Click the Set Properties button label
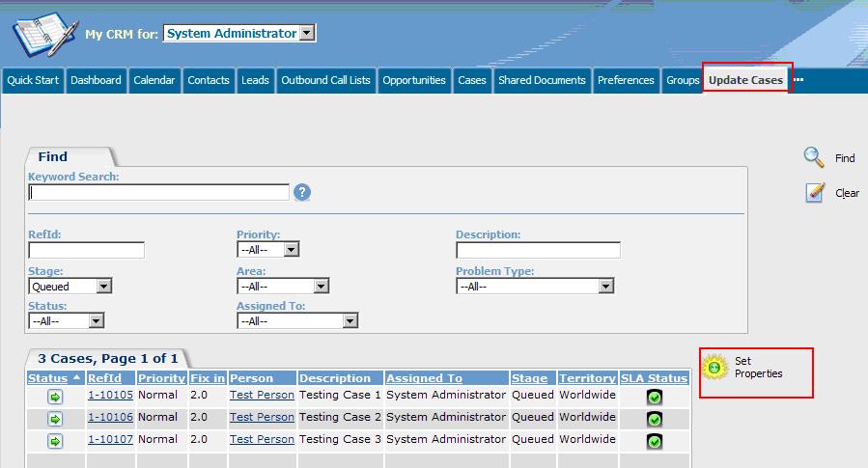868x468 pixels. [758, 368]
